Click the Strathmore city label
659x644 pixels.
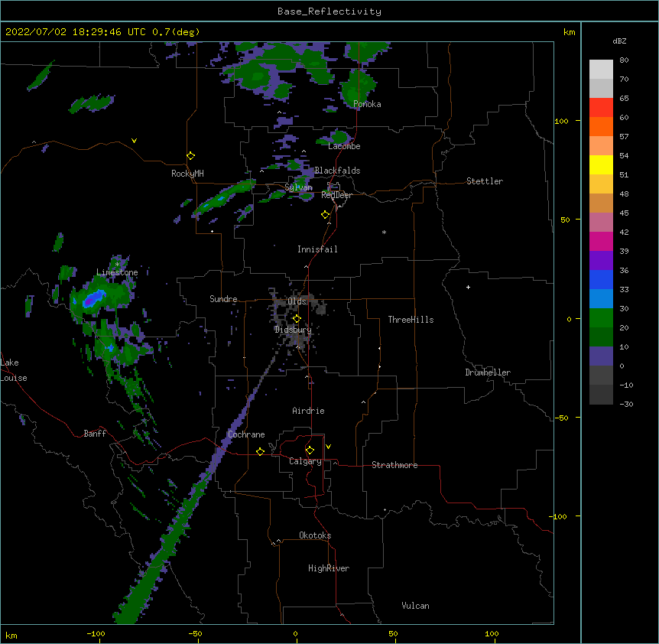click(394, 465)
